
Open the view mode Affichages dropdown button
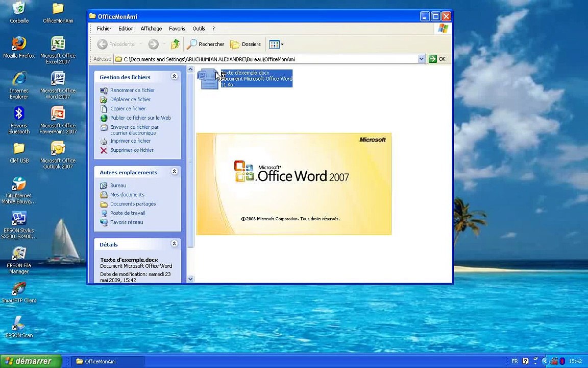coord(276,44)
